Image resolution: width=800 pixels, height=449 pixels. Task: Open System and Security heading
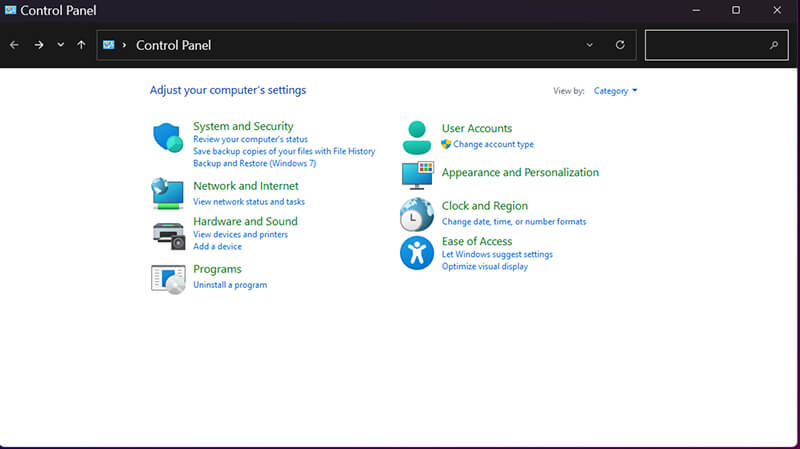coord(243,126)
